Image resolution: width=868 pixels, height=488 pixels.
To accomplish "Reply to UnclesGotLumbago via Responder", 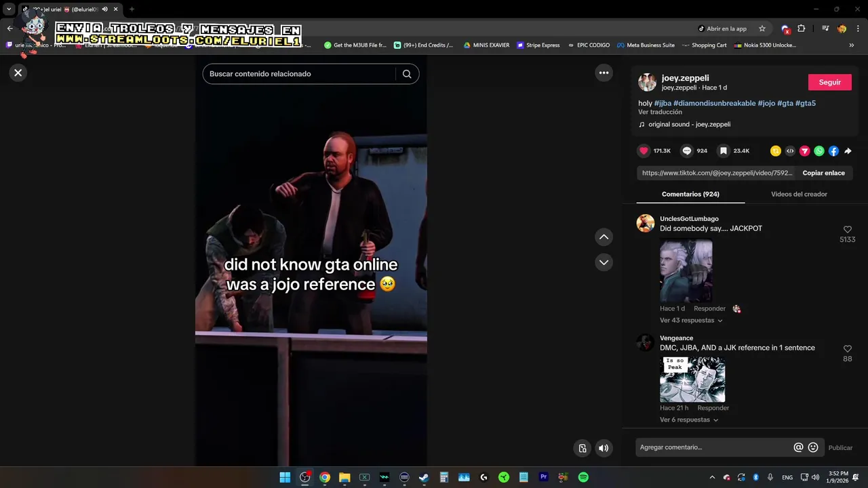I will [709, 309].
